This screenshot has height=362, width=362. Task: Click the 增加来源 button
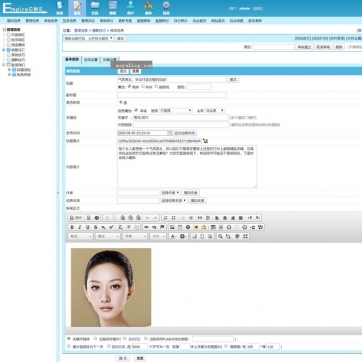198,201
